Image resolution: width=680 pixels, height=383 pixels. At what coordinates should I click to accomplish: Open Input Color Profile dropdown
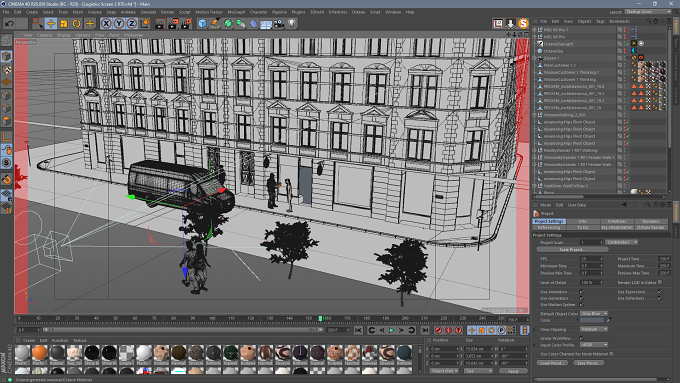[x=594, y=345]
